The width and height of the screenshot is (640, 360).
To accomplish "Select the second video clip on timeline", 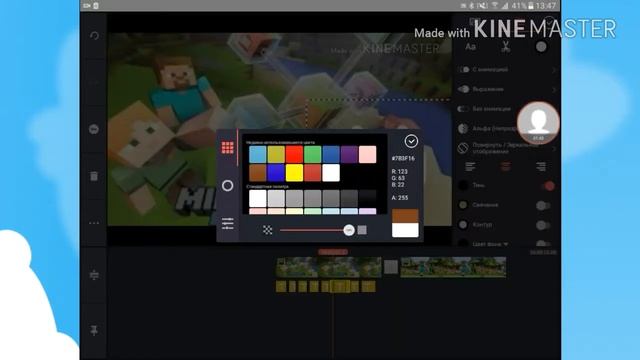I will 453,267.
